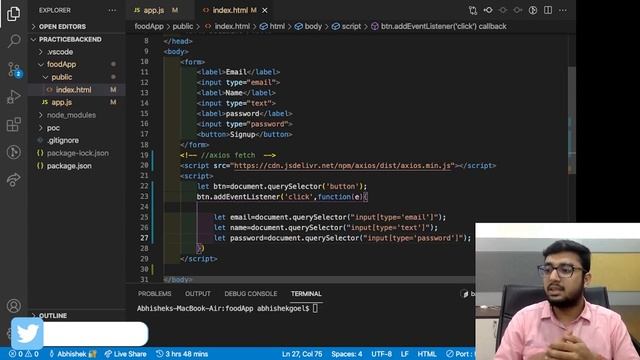Open the Live Share activity icon
This screenshot has height=360, width=640.
click(x=13, y=180)
